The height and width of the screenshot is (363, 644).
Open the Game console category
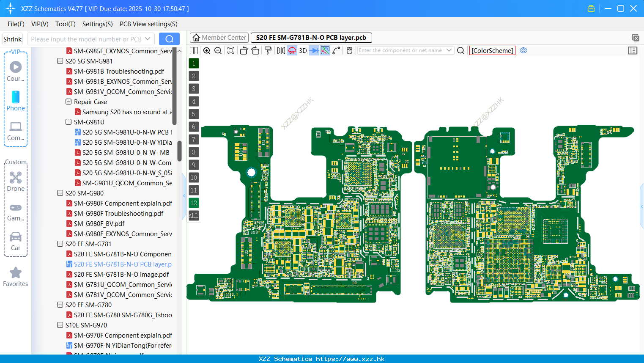click(x=16, y=212)
